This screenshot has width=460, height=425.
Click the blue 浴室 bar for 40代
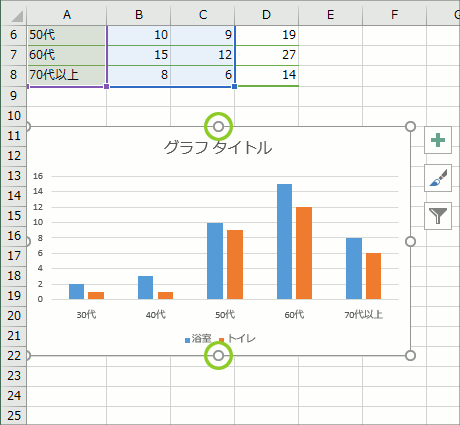145,287
